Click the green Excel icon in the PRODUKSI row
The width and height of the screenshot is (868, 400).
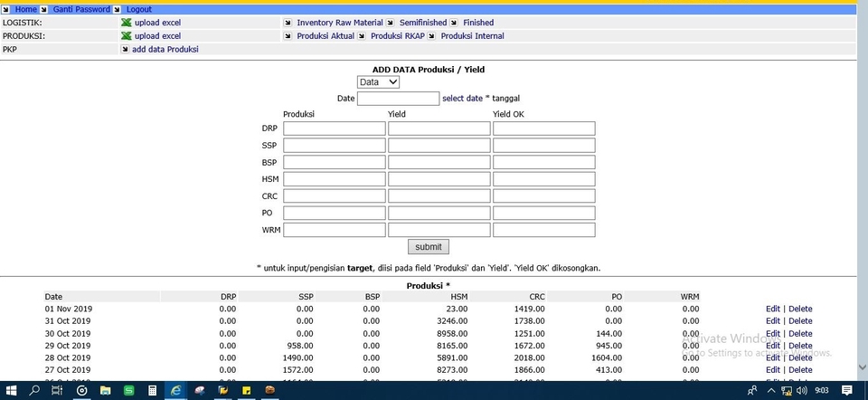(x=127, y=36)
